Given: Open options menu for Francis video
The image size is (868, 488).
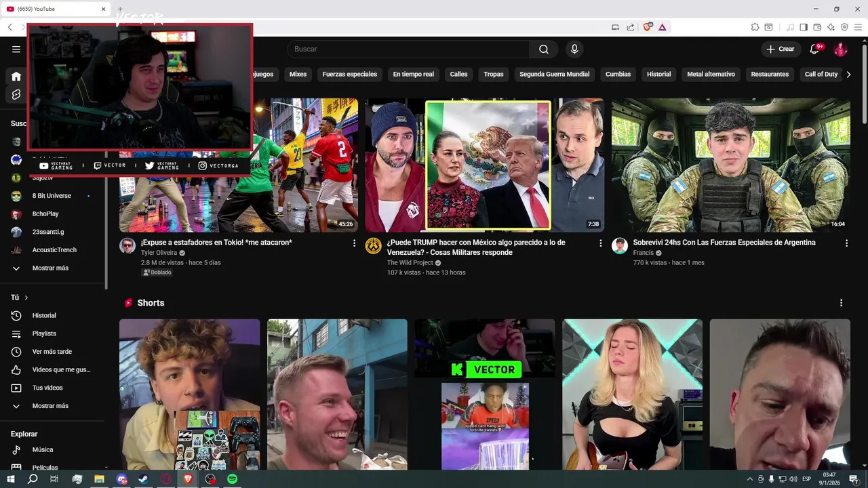Looking at the screenshot, I should point(846,243).
